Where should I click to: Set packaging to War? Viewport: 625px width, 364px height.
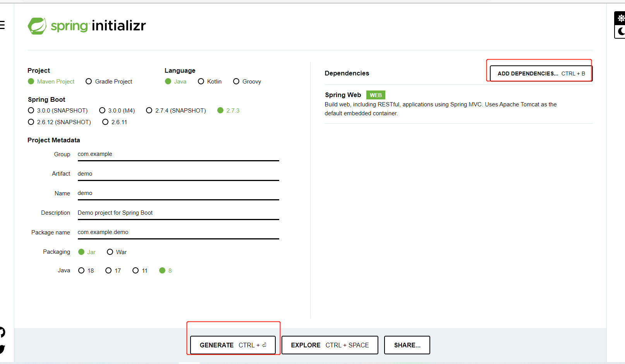pyautogui.click(x=110, y=252)
